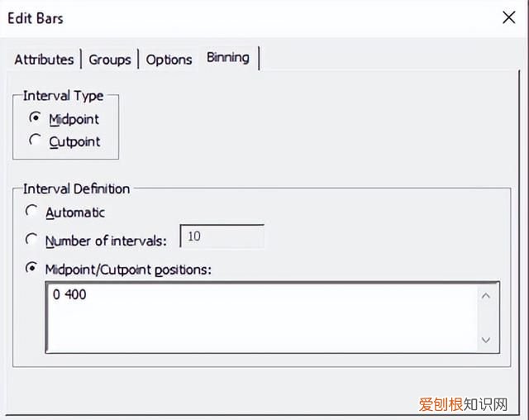
Task: Click the positions box scrollbar track
Action: [x=484, y=317]
